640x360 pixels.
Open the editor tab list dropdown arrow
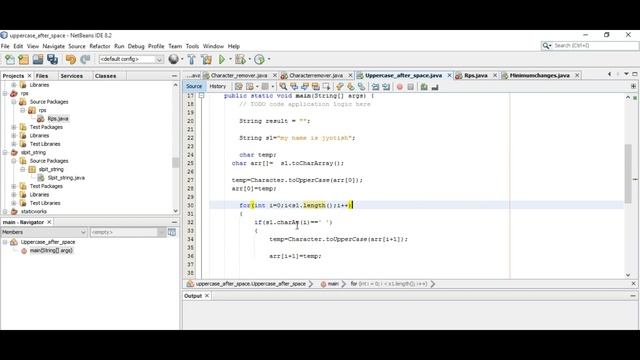click(627, 74)
